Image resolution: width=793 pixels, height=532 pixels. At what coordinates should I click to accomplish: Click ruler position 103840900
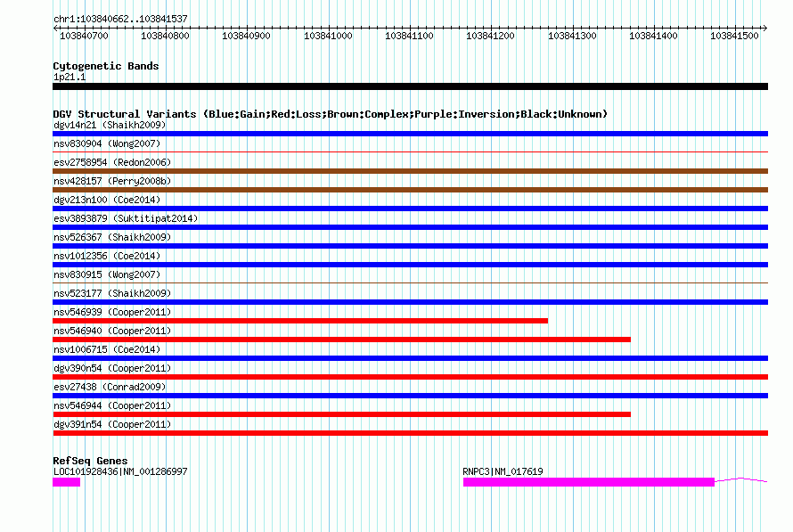(246, 36)
